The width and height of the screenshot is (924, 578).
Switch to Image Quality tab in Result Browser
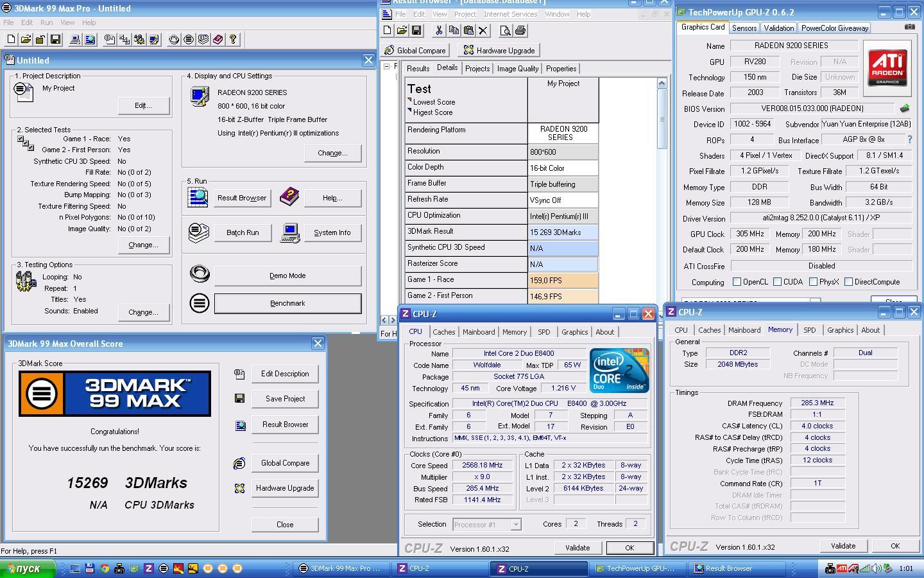[518, 69]
